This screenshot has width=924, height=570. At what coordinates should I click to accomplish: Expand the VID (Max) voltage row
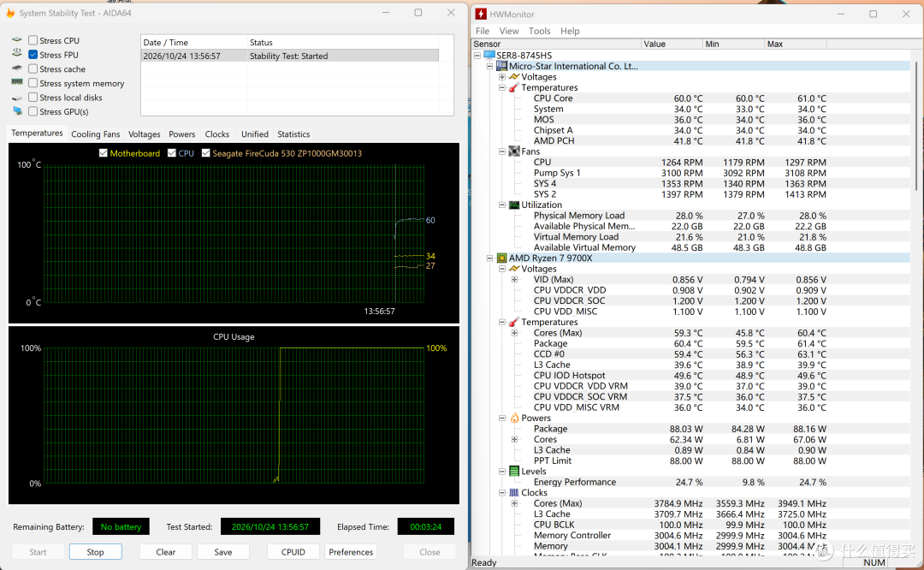coord(514,279)
